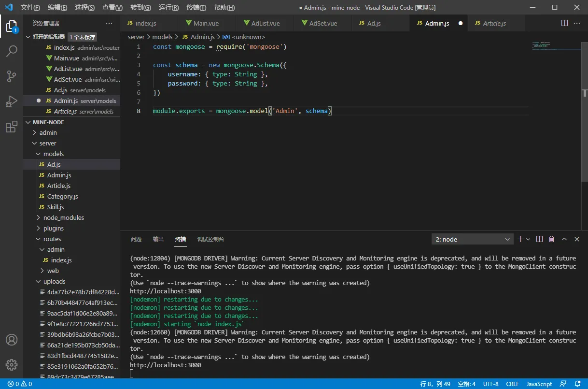588x389 pixels.
Task: Split the terminal panel
Action: [540, 239]
